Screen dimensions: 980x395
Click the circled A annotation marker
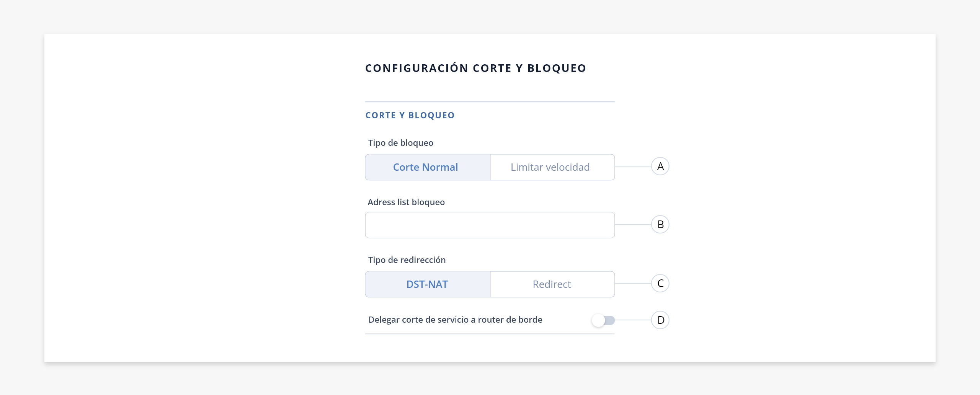point(660,166)
